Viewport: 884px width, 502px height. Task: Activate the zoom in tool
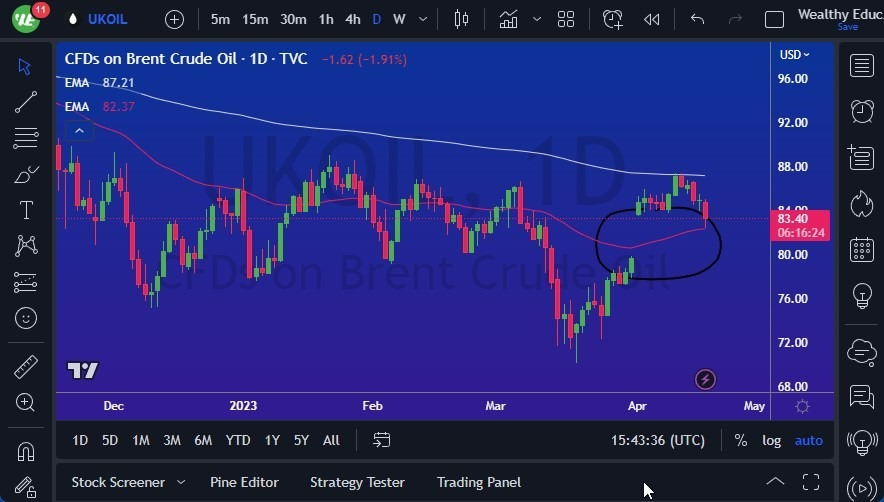point(25,402)
